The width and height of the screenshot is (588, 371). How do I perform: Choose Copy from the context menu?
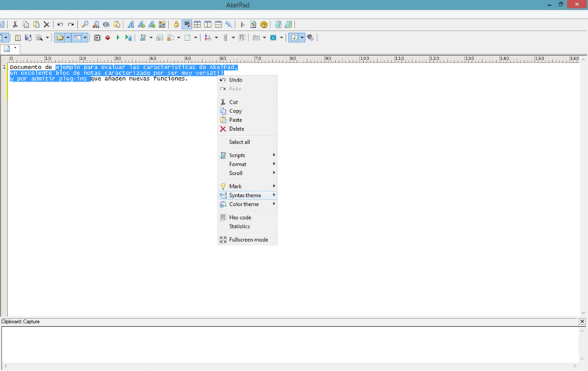[x=248, y=111]
